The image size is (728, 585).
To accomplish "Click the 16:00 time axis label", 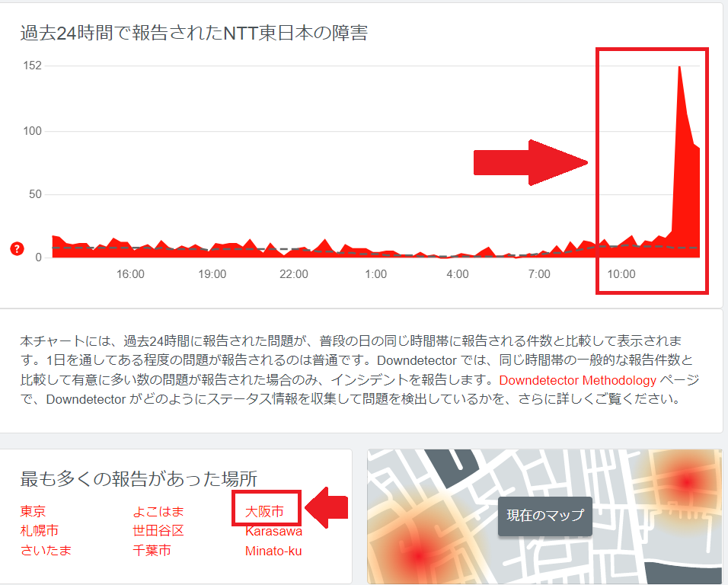I will [130, 274].
